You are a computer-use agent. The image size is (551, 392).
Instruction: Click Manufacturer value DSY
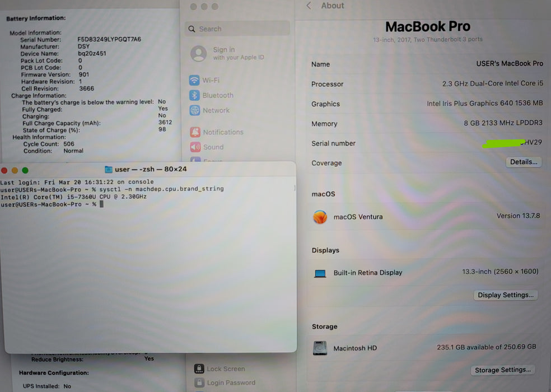83,46
